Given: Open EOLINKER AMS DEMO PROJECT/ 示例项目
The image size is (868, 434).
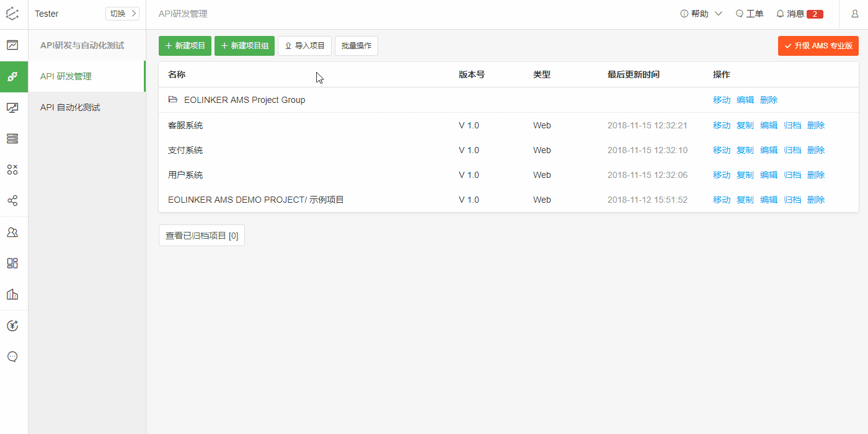Looking at the screenshot, I should click(x=256, y=200).
